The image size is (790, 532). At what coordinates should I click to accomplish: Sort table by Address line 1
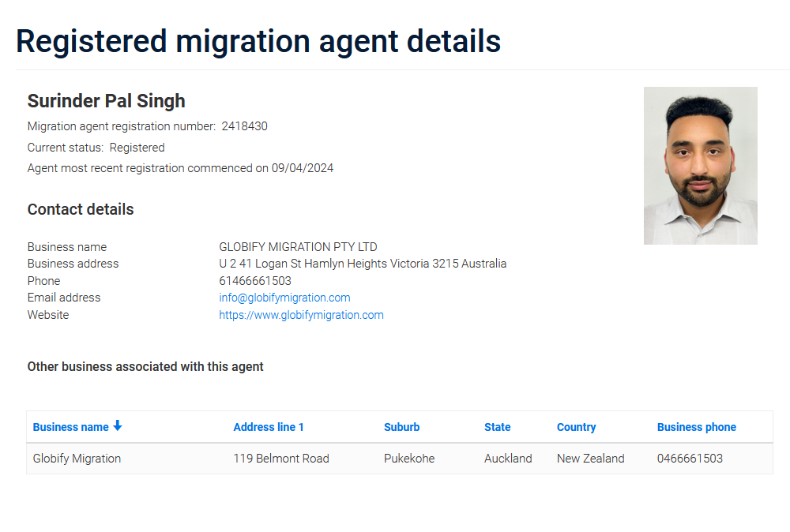pyautogui.click(x=269, y=427)
